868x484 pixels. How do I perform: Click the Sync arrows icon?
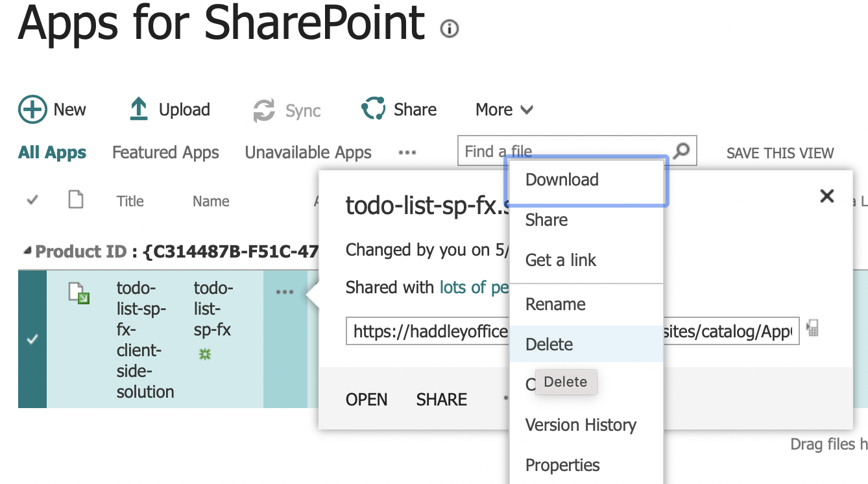tap(264, 110)
